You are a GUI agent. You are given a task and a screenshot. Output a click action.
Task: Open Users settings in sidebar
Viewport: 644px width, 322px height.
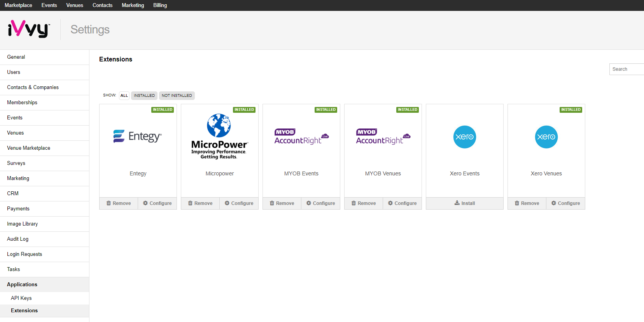(44, 72)
